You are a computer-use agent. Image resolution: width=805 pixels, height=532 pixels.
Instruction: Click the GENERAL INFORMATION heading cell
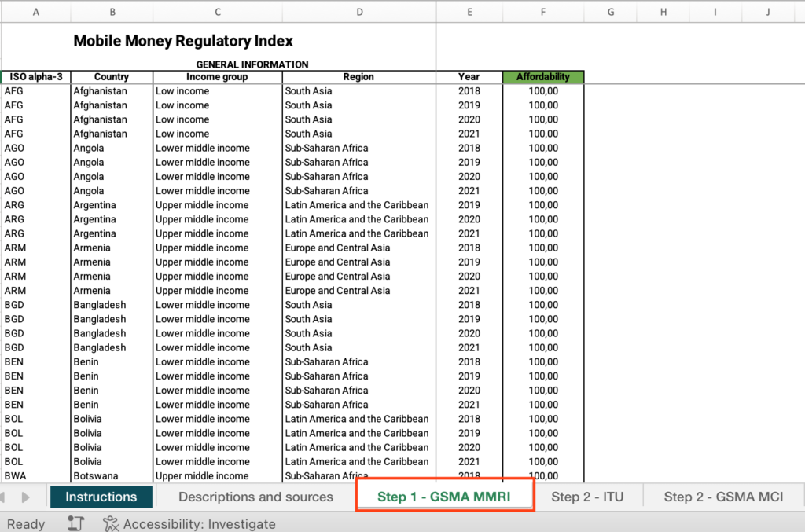coord(252,64)
